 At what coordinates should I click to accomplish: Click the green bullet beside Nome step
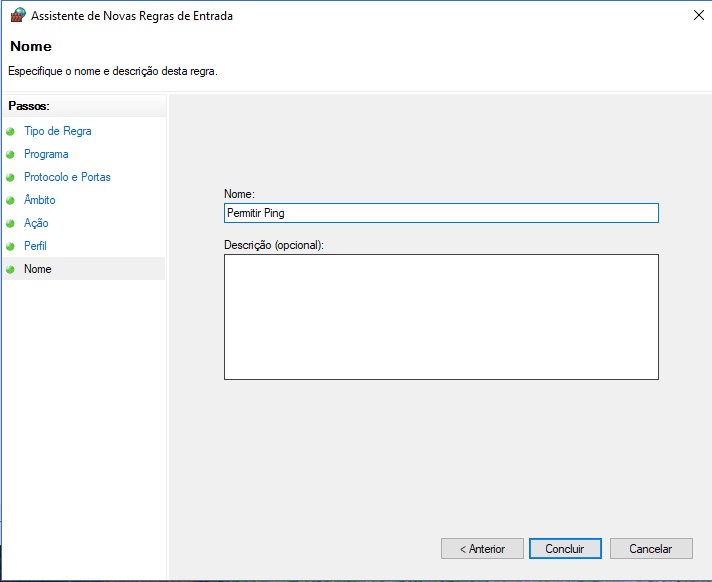tap(10, 269)
